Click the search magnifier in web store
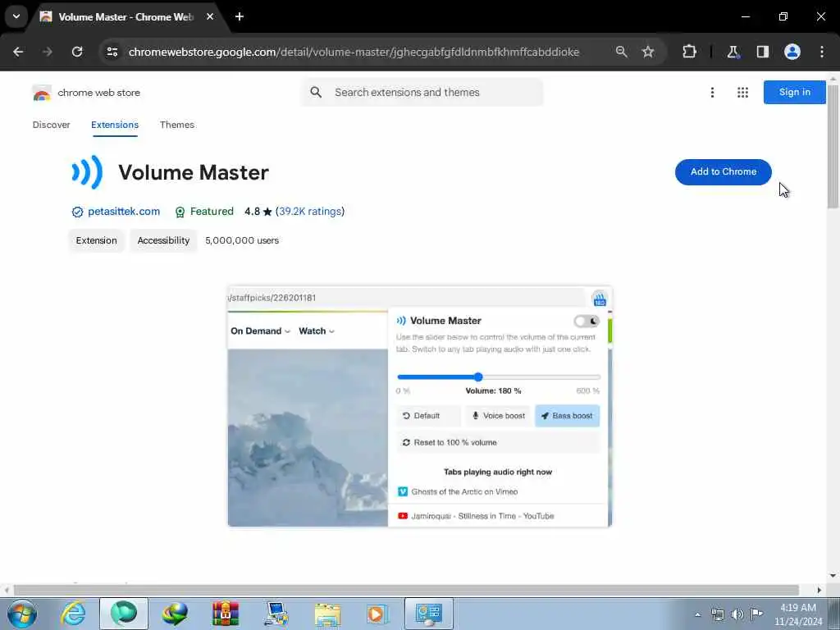Image resolution: width=840 pixels, height=630 pixels. [x=316, y=92]
